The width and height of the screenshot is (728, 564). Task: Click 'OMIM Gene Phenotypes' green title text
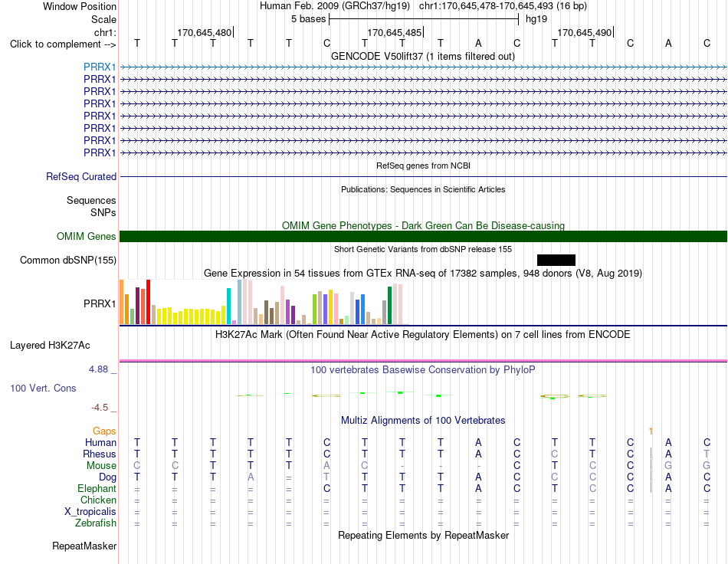click(x=424, y=225)
